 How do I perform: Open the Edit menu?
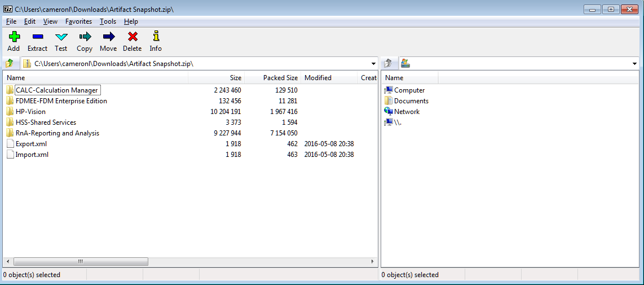(29, 21)
